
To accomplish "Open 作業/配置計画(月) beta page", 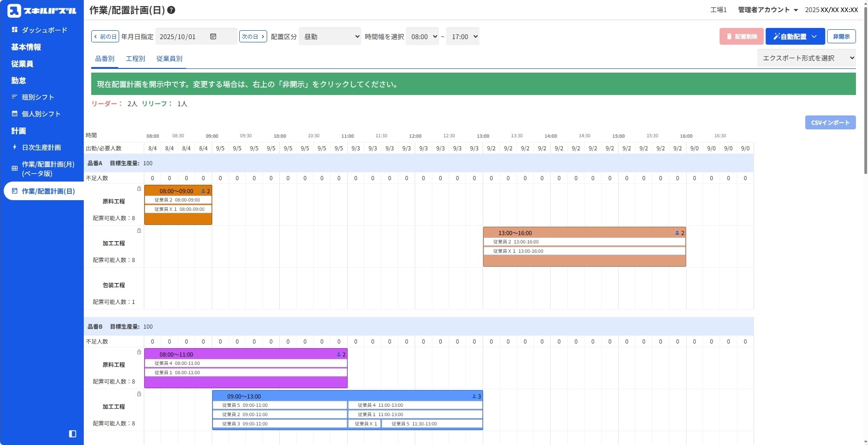I will coord(47,169).
